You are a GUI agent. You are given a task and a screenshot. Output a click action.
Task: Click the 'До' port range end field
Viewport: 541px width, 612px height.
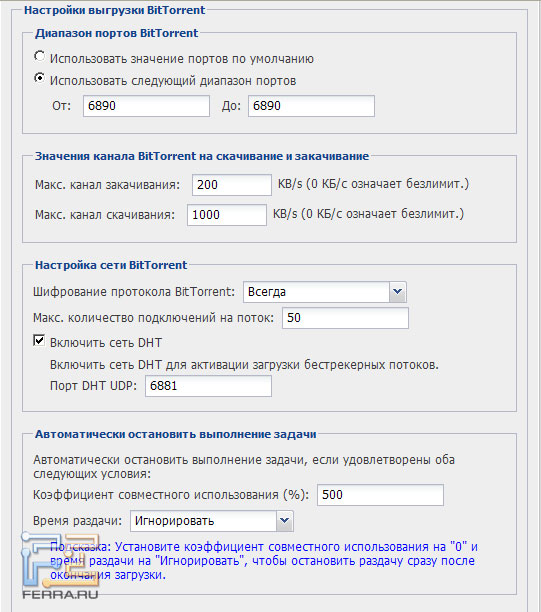tap(311, 106)
